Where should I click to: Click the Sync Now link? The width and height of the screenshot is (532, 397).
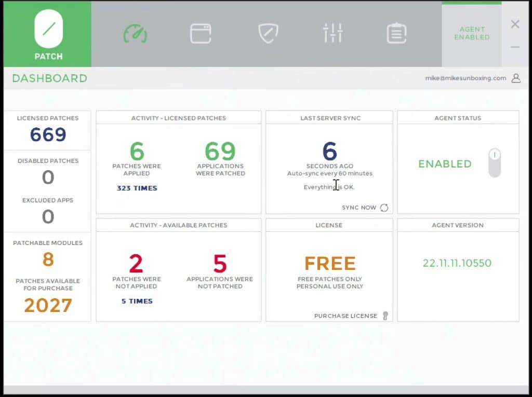point(358,208)
